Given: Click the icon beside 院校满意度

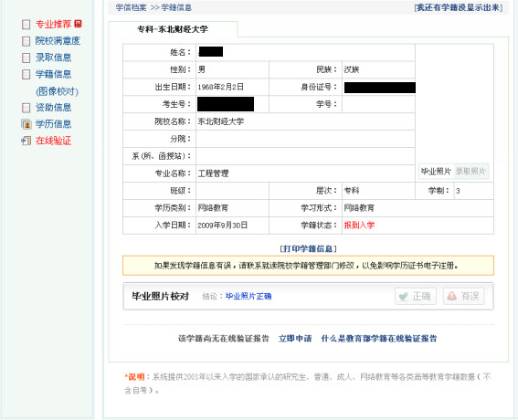Looking at the screenshot, I should 26,41.
